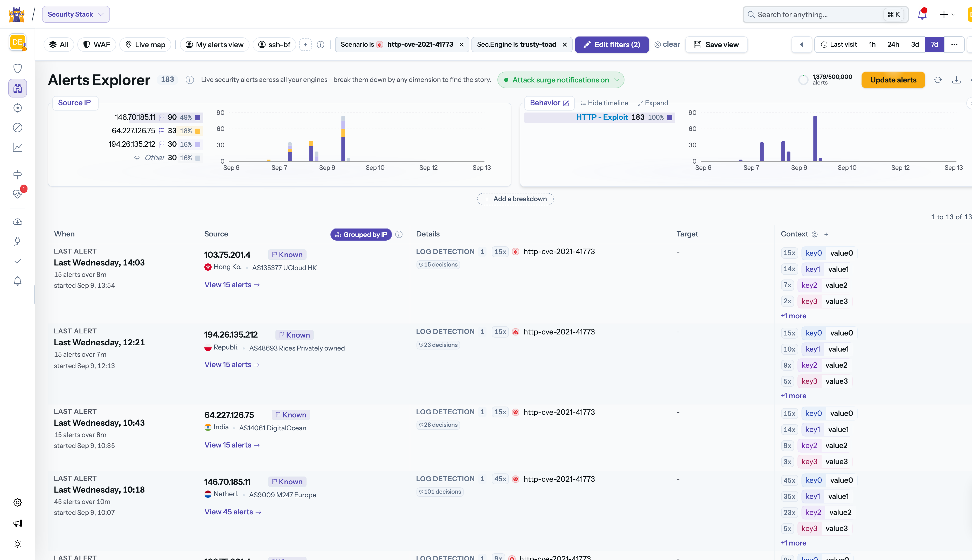Click the add saved view plus button
Viewport: 972px width, 560px height.
click(x=306, y=45)
